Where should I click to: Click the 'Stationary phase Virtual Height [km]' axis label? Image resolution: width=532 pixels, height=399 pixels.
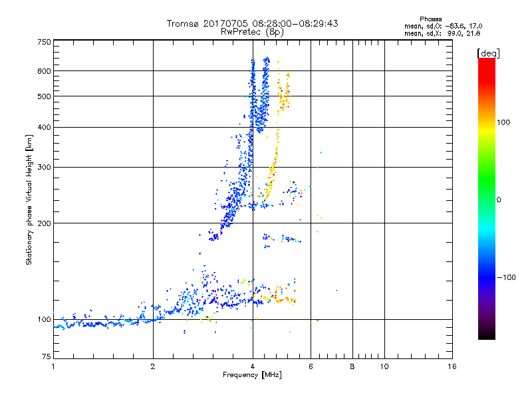click(29, 199)
